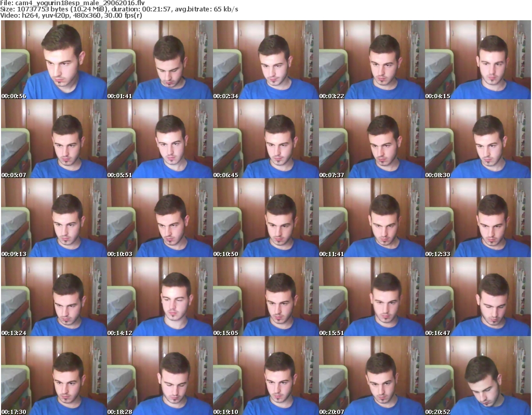Click the avg.bitrate value '65 kb/s'
Image resolution: width=532 pixels, height=415 pixels.
[225, 9]
